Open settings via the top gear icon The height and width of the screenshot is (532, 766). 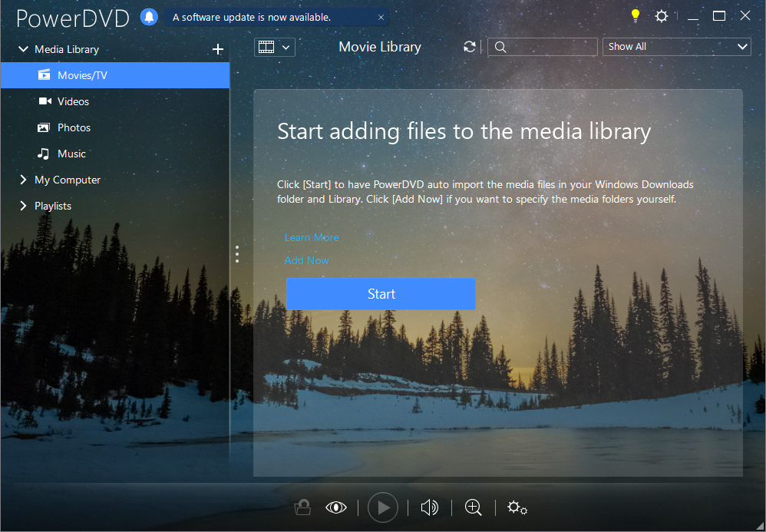click(661, 16)
